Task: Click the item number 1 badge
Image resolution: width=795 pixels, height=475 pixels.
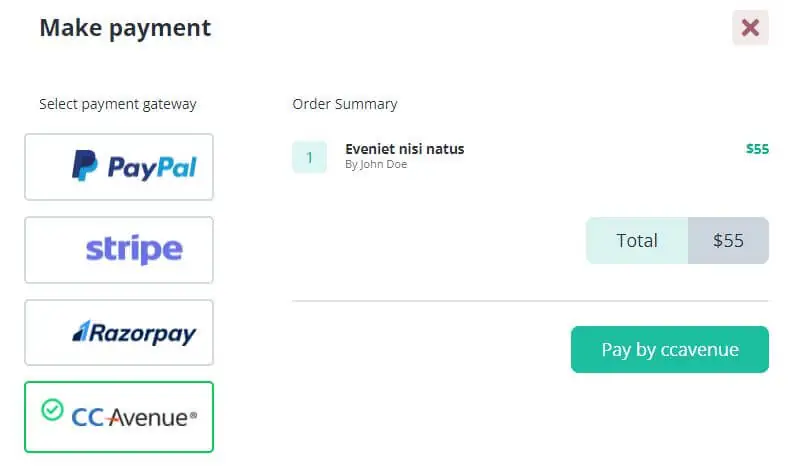Action: tap(309, 157)
